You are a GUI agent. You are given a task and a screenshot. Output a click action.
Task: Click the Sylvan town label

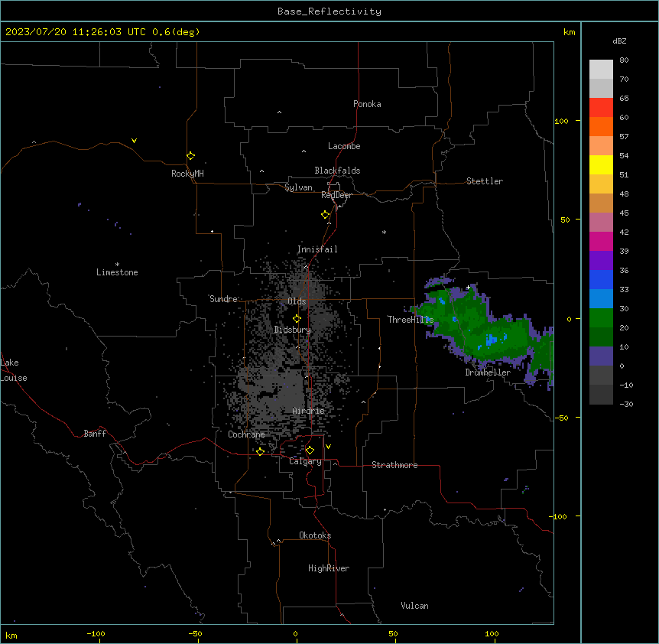click(x=298, y=187)
